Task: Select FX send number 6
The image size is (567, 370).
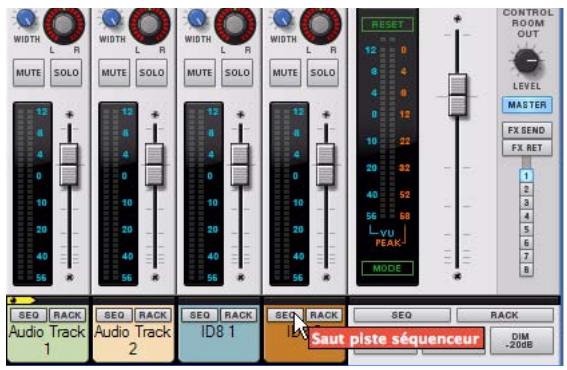Action: pyautogui.click(x=526, y=243)
